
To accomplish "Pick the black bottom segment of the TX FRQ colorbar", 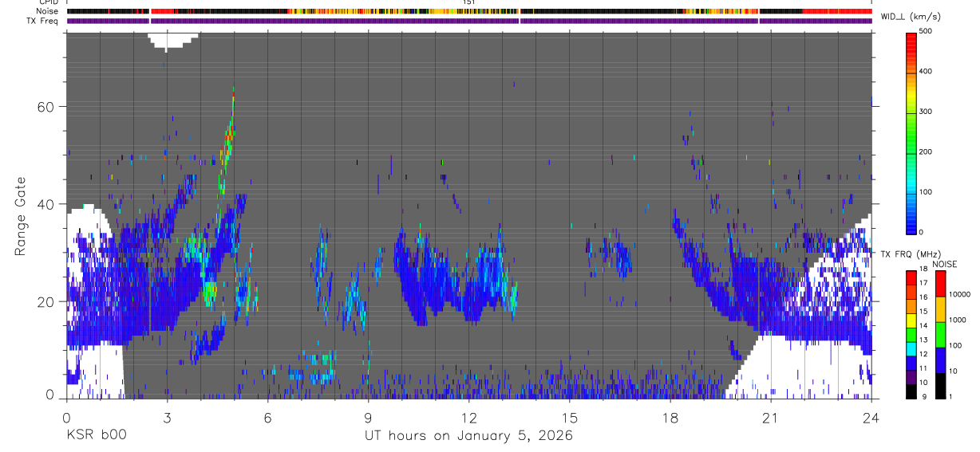I will [911, 390].
